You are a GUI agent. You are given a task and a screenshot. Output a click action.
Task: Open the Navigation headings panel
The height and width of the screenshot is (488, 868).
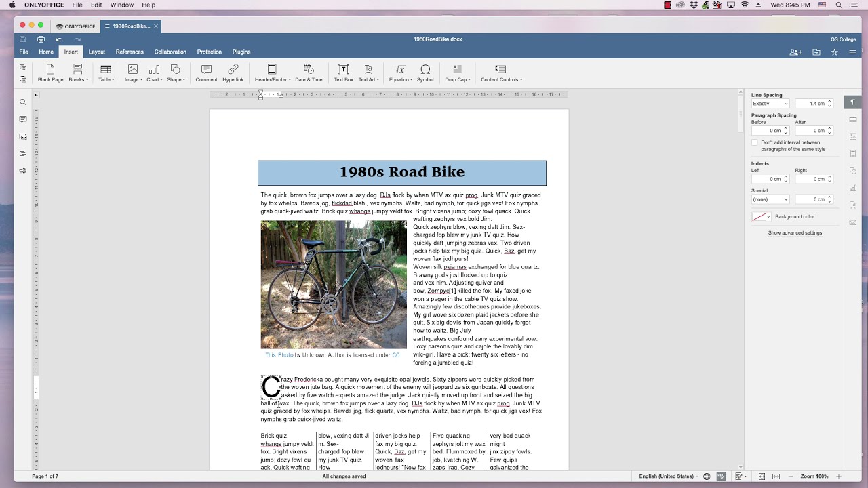tap(22, 154)
